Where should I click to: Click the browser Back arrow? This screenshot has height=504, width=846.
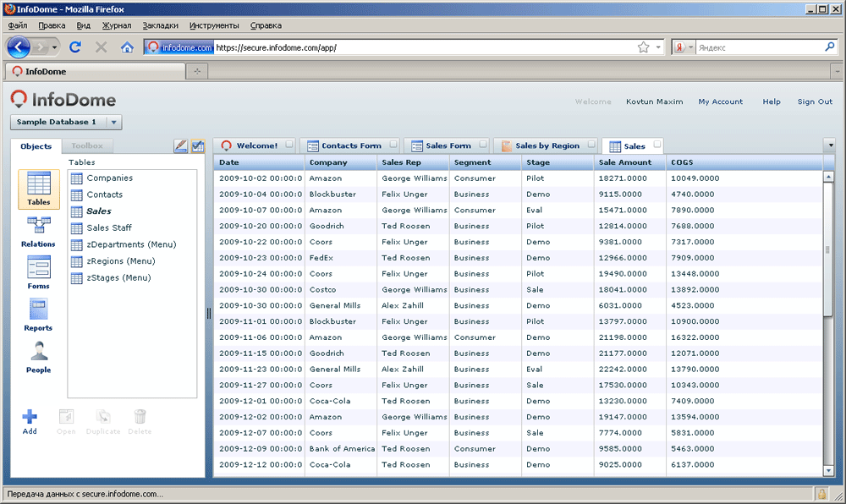[x=19, y=47]
